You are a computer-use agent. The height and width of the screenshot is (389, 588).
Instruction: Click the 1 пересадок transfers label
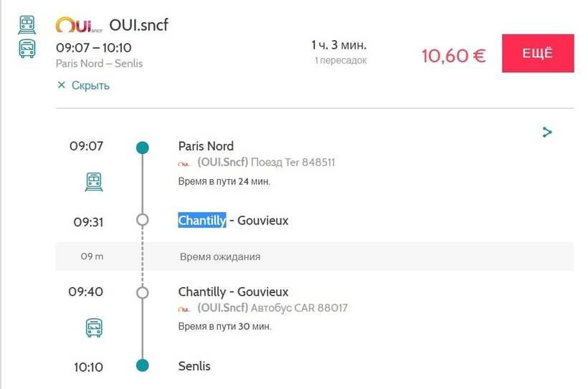click(x=340, y=61)
